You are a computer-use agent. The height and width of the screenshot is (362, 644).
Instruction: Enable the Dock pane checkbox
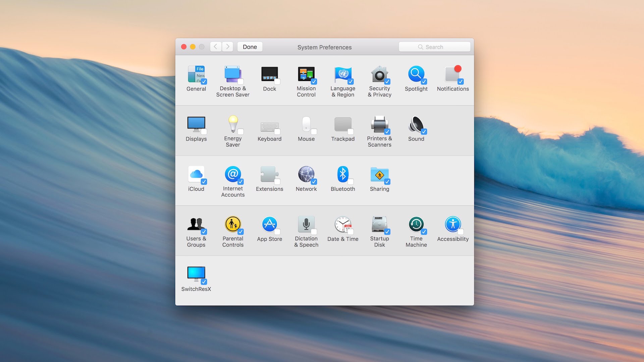(278, 81)
